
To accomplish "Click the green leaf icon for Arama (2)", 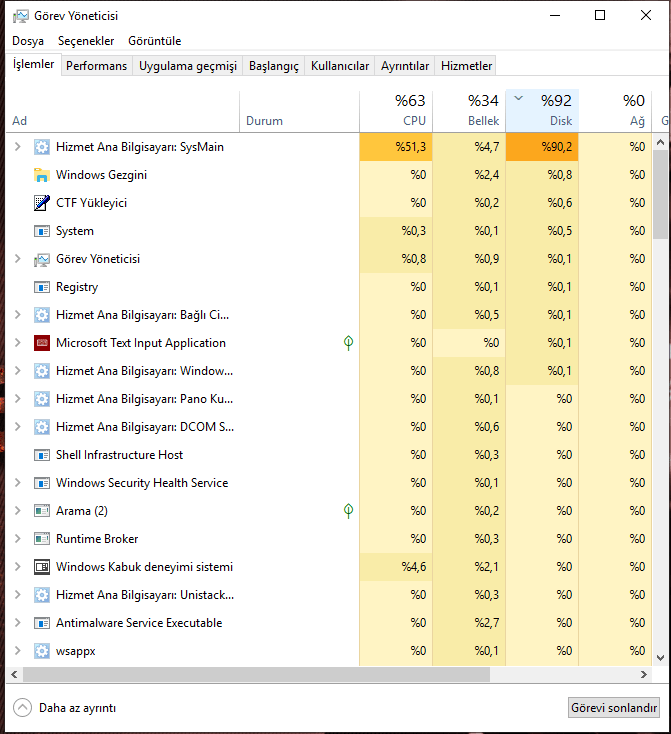I will tap(348, 511).
